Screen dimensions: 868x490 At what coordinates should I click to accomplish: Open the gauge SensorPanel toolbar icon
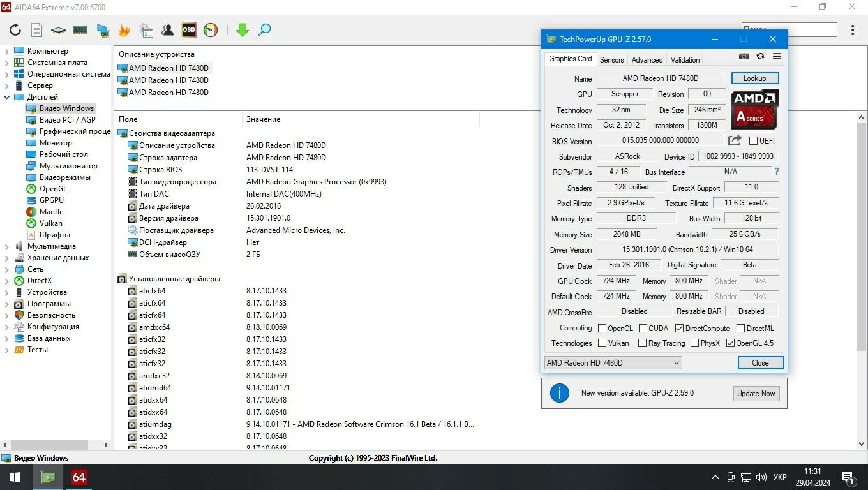[211, 30]
